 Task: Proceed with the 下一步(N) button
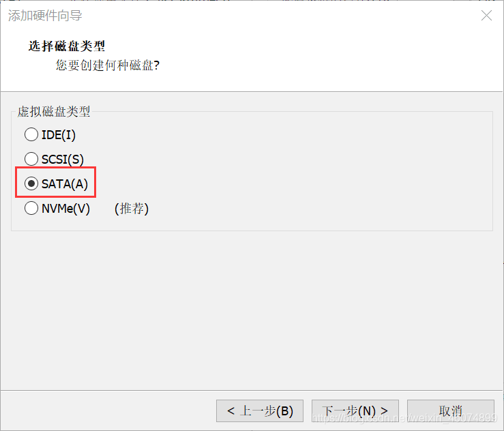[355, 411]
